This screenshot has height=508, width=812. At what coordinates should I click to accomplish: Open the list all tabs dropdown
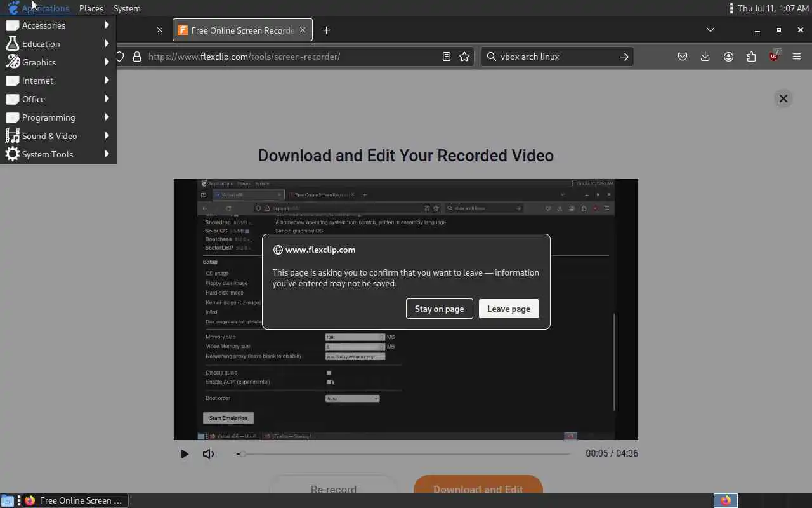710,30
